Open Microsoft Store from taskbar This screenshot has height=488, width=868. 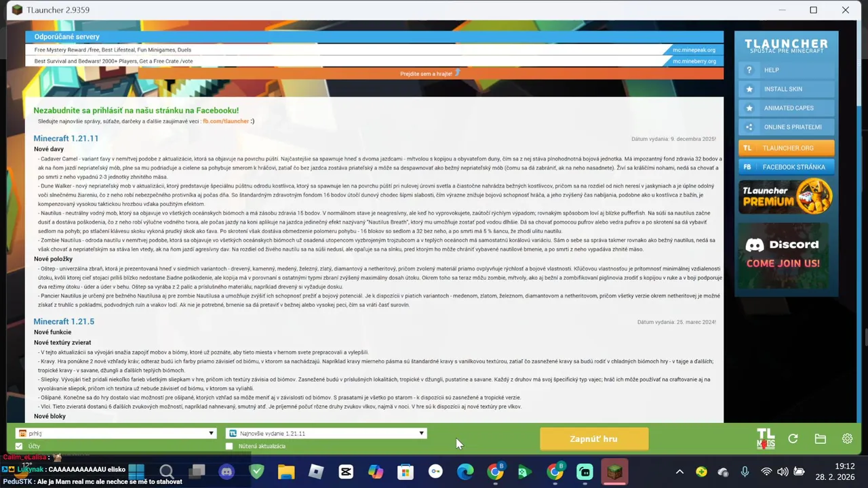tap(406, 472)
